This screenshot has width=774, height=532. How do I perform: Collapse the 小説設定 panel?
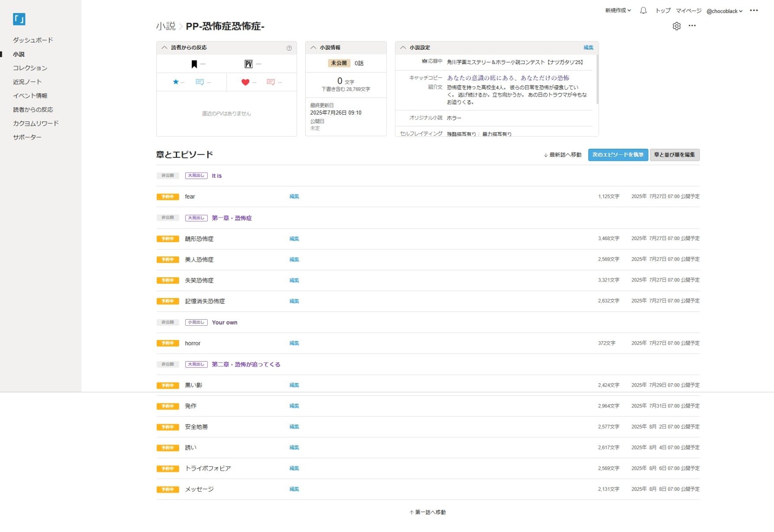(x=403, y=48)
